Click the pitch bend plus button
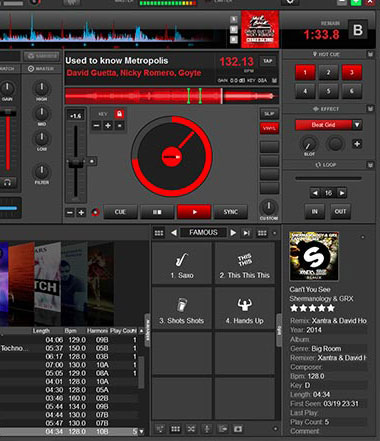The width and height of the screenshot is (380, 441). (81, 213)
